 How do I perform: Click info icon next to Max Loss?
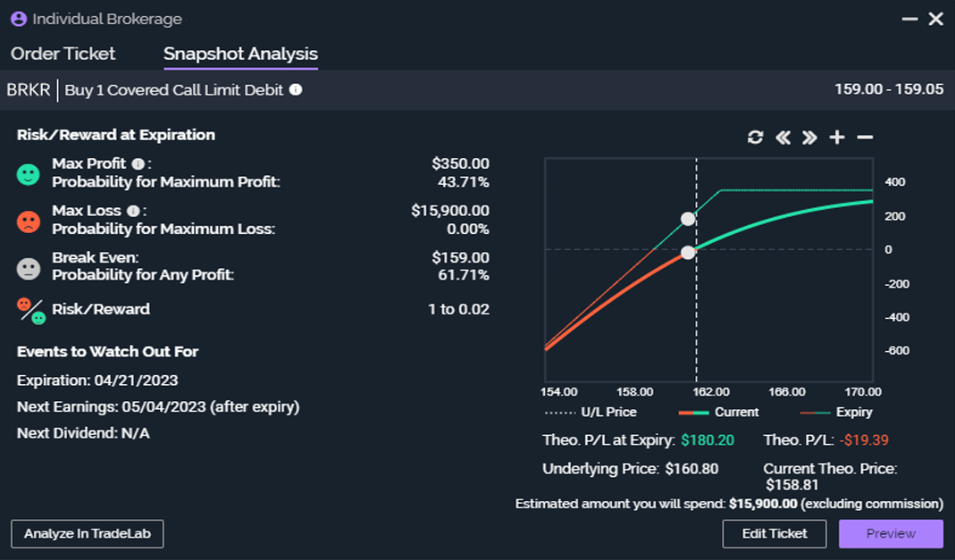[133, 212]
